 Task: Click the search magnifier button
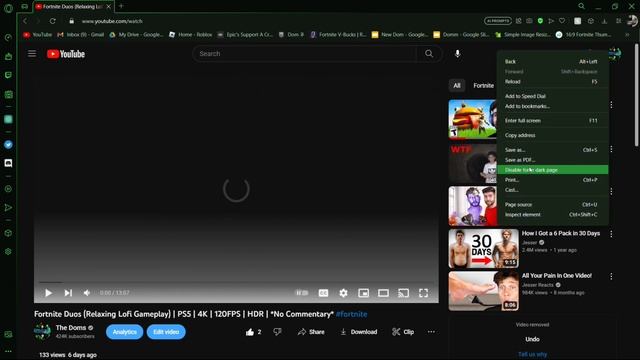429,53
